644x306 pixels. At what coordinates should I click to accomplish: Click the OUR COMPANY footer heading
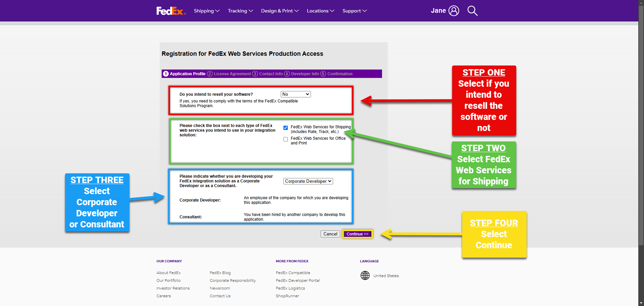169,261
